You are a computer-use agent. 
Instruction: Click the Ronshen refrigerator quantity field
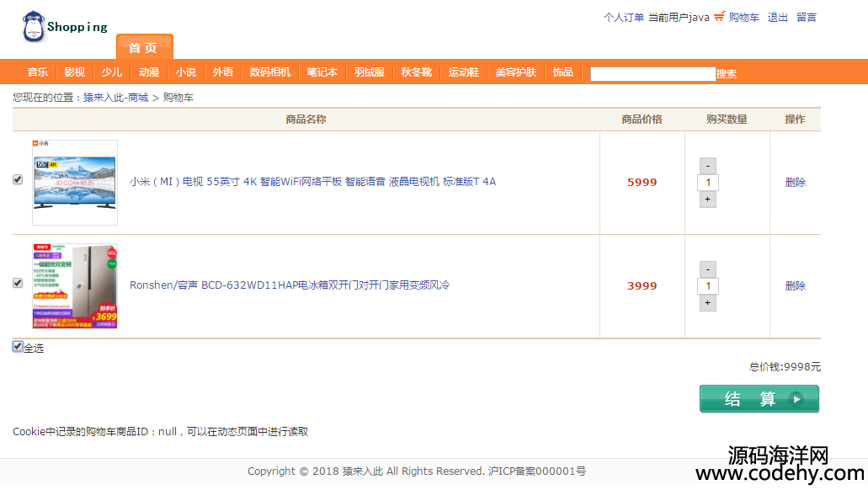(x=708, y=285)
